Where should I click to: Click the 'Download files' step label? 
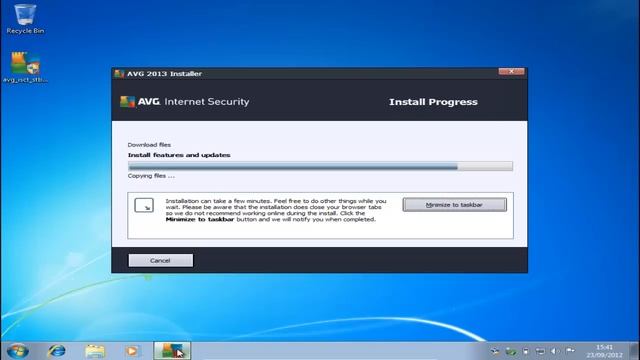tap(149, 145)
